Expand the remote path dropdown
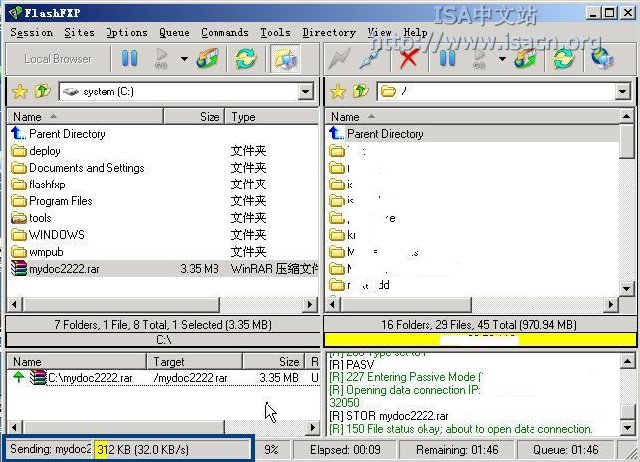Screen dimensions: 640x462 click(624, 92)
